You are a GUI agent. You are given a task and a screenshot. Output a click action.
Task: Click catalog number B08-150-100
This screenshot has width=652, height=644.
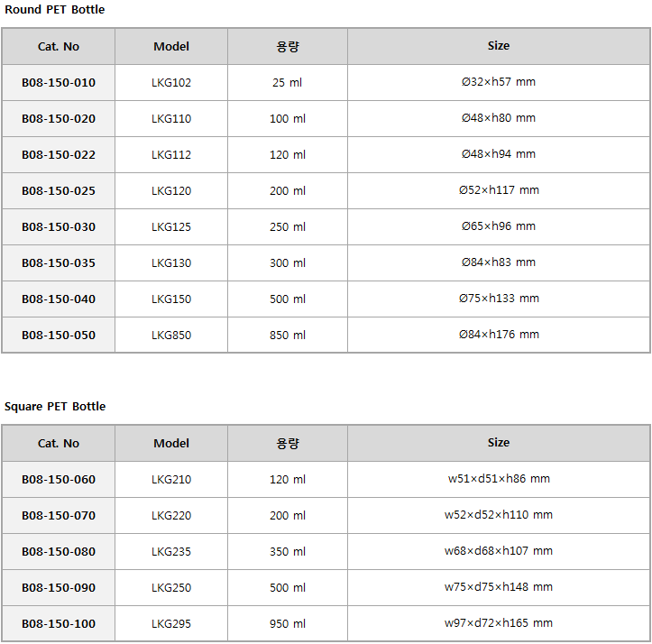point(59,623)
